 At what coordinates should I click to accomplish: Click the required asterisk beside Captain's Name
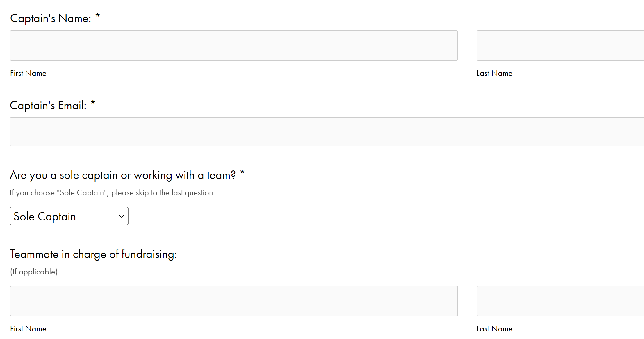point(98,16)
